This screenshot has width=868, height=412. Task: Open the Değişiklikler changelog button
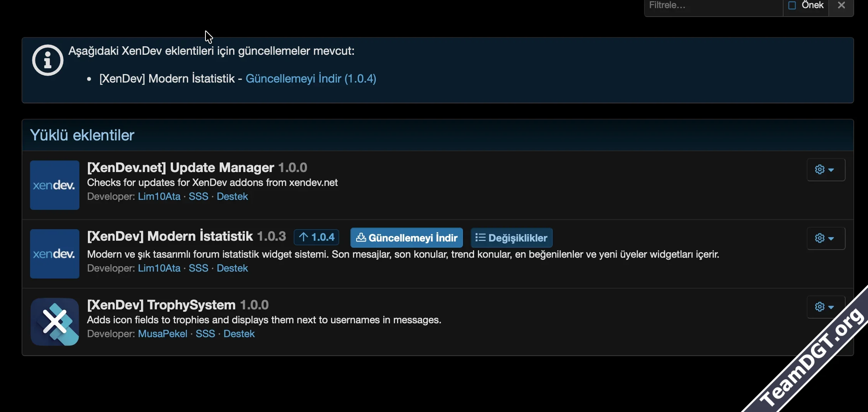pos(511,238)
